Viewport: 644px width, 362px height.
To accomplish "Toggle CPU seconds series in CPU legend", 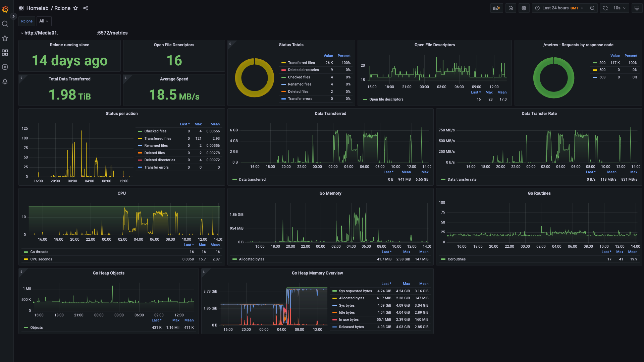I will click(x=41, y=259).
